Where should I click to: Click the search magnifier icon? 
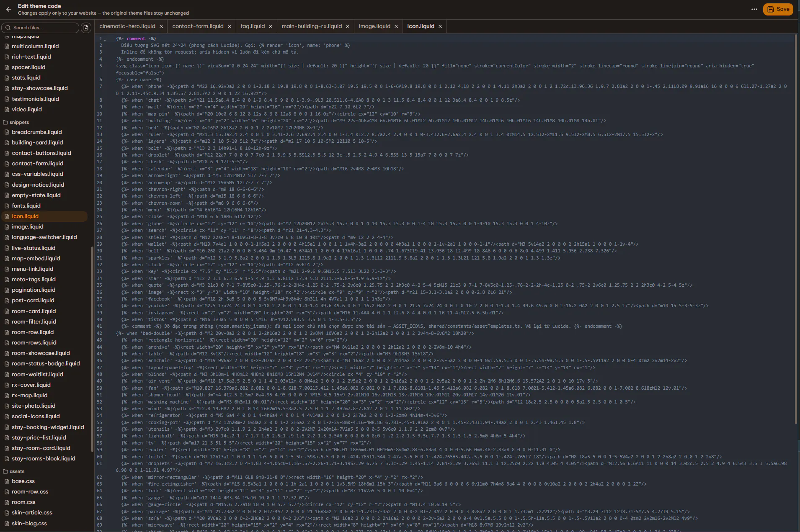tap(8, 28)
